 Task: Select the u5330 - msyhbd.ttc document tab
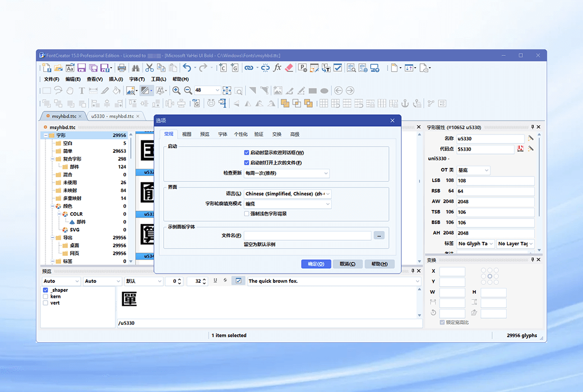pos(115,116)
